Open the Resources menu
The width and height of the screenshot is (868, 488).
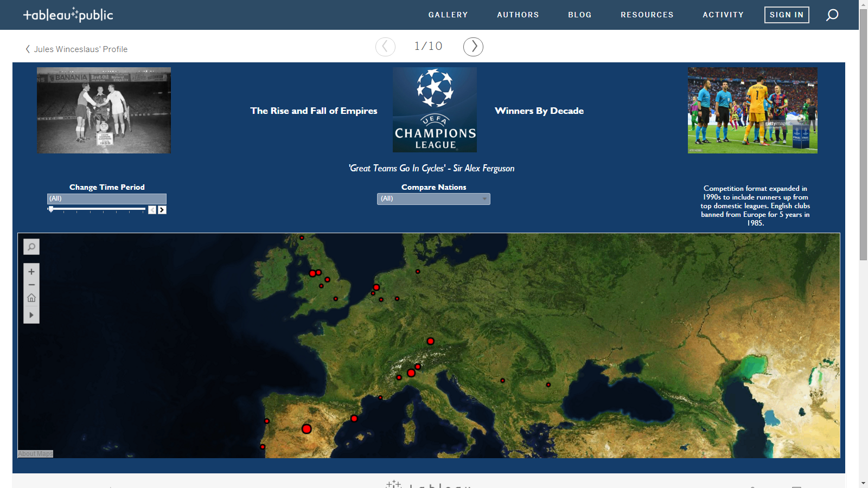pos(647,15)
